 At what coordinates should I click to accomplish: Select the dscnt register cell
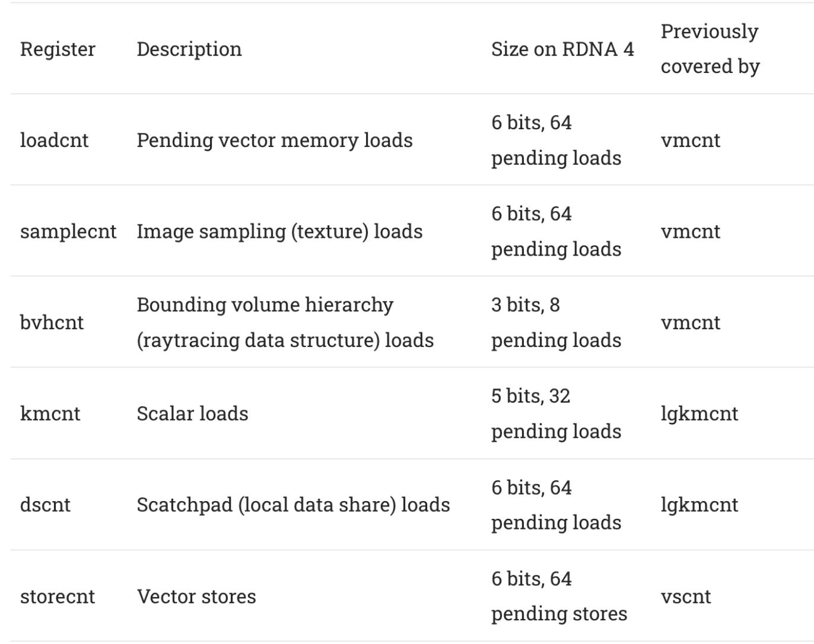click(x=45, y=505)
